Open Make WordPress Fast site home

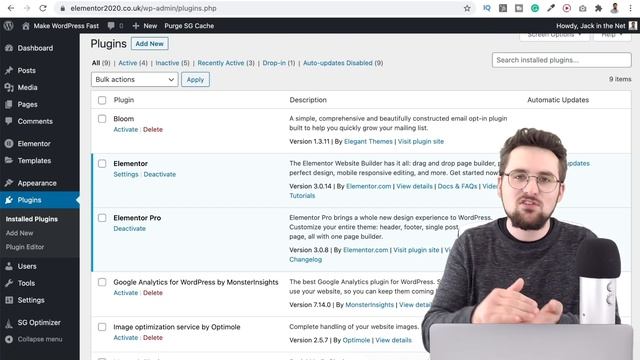tap(60, 26)
